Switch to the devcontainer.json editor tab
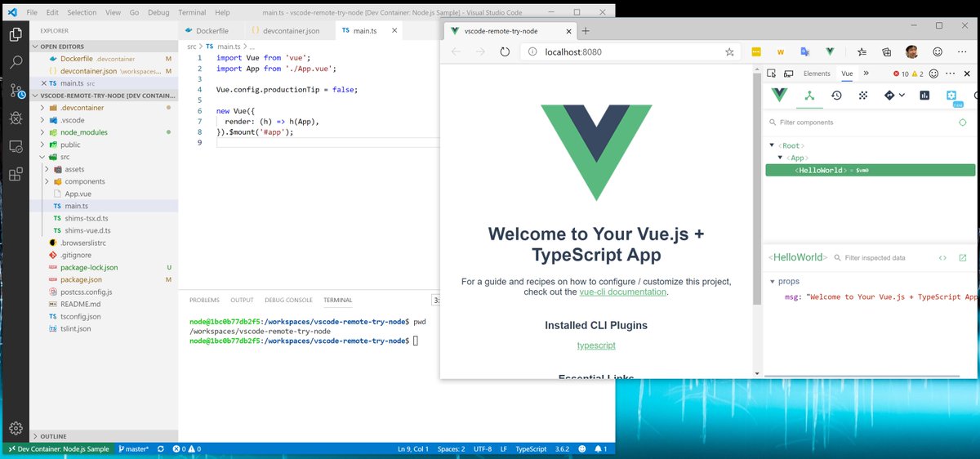This screenshot has height=459, width=980. (285, 30)
